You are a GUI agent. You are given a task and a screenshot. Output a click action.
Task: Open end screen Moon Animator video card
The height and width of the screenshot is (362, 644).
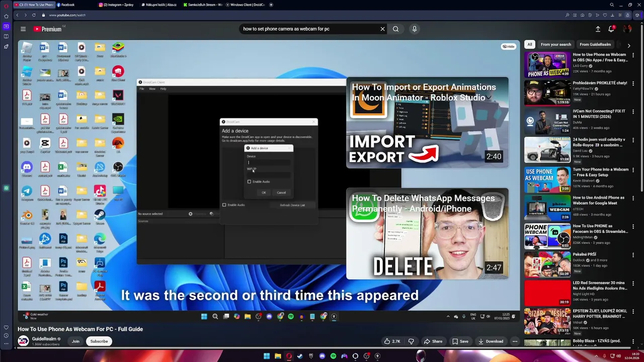pos(427,122)
